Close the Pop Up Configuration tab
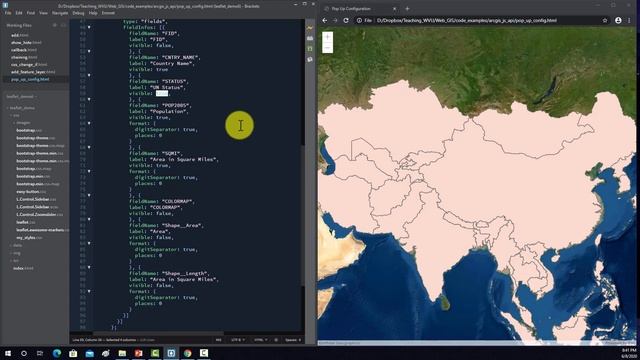This screenshot has height=360, width=640. tap(394, 9)
